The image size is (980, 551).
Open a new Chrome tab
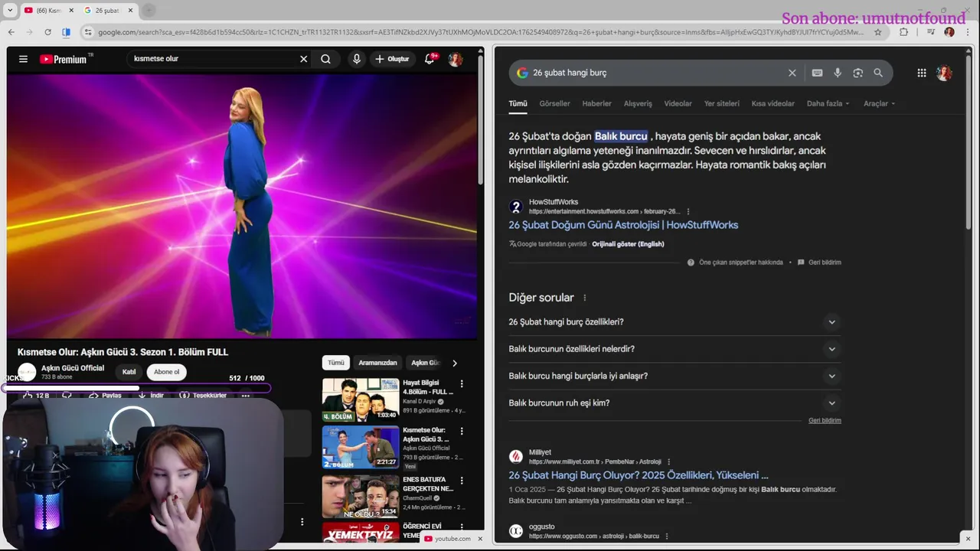coord(149,10)
